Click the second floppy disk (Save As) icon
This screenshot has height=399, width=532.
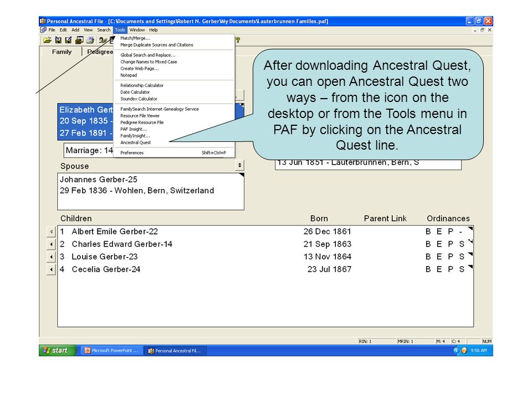pyautogui.click(x=69, y=40)
